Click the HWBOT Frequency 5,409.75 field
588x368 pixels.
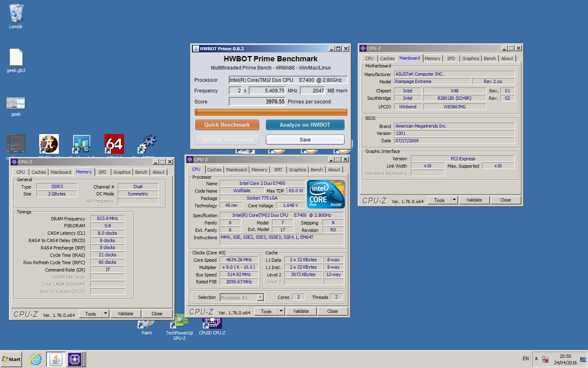(267, 91)
